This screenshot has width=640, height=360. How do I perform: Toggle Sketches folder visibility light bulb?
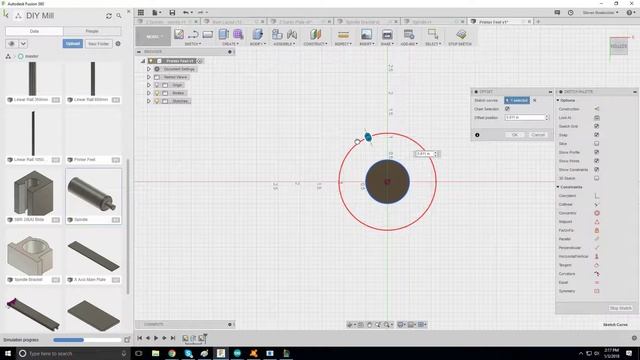point(157,101)
